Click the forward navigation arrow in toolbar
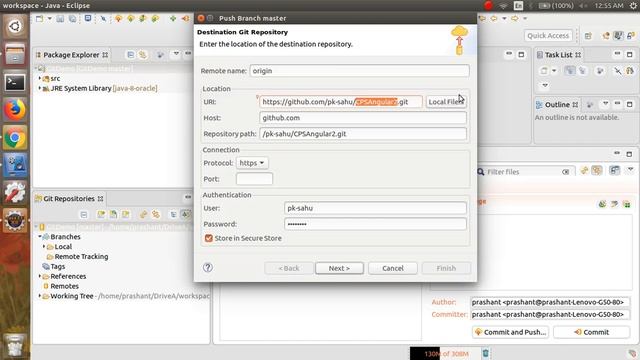 pos(515,18)
